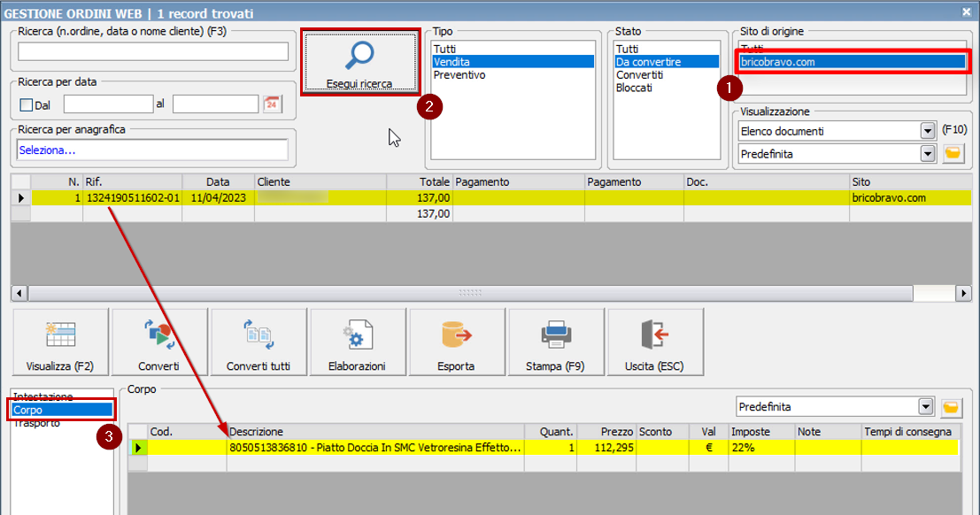
Task: Click the al end date field
Action: pos(216,104)
